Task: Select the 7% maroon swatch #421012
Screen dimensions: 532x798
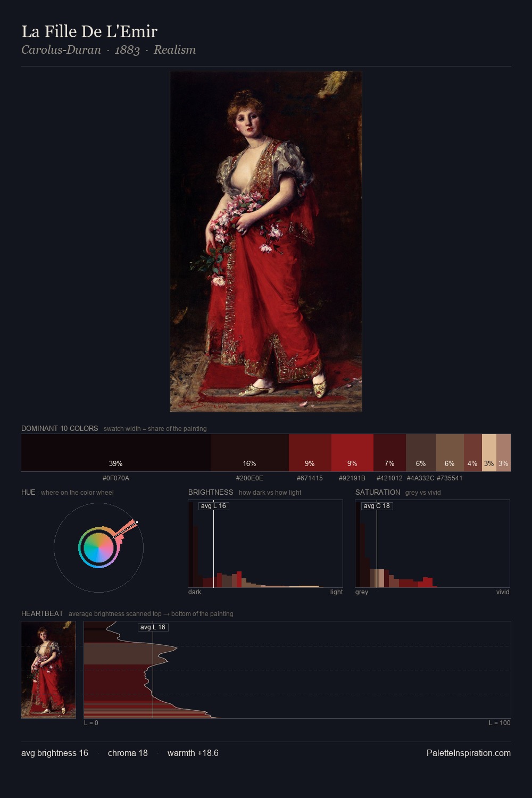Action: click(x=389, y=453)
